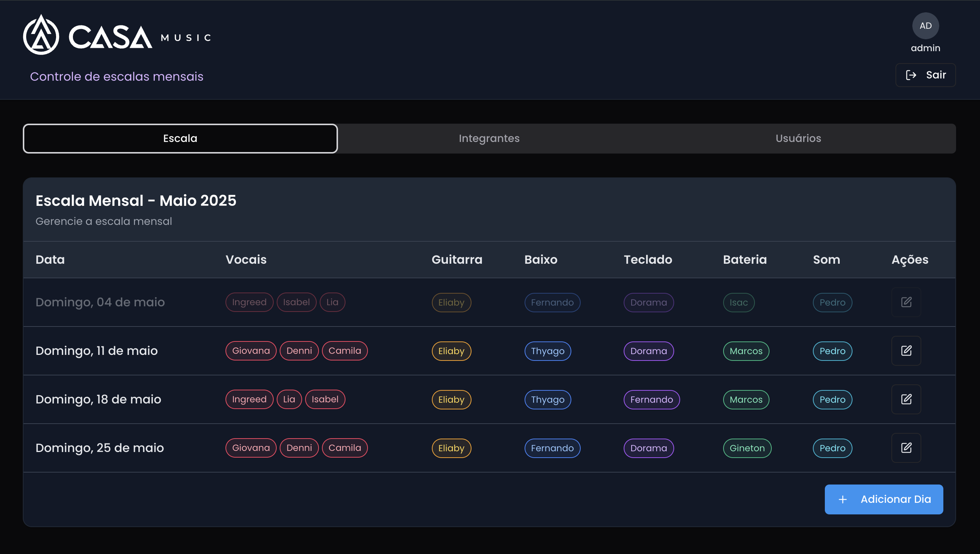
Task: Click the Eliaby tag on 25 de maio
Action: (x=451, y=448)
